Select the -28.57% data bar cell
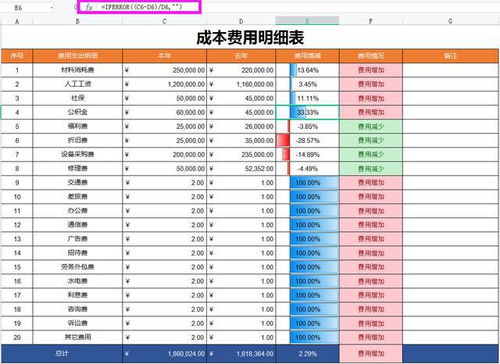This screenshot has width=500, height=364. pyautogui.click(x=307, y=140)
